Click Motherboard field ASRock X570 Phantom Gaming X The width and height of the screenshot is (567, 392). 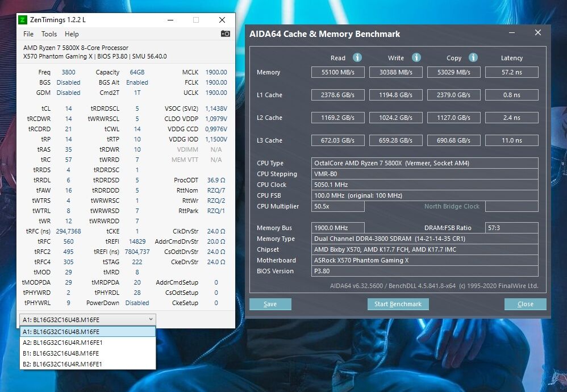(x=424, y=260)
